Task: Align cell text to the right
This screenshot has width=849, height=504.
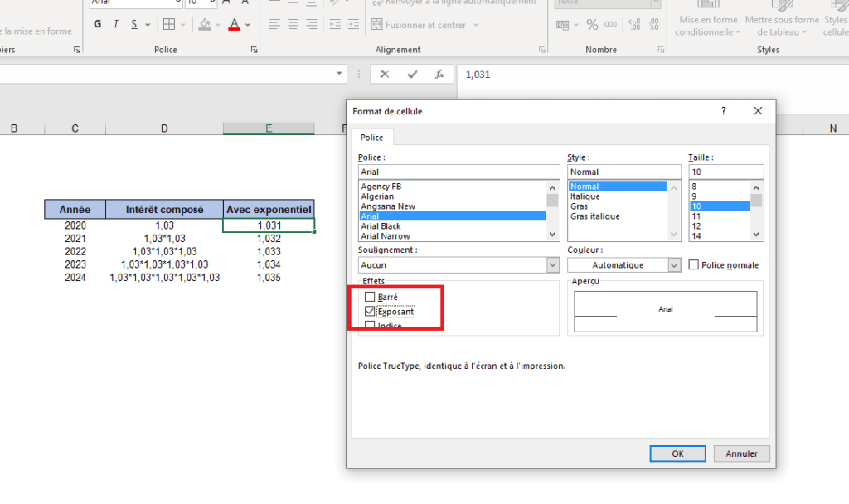Action: [x=312, y=24]
